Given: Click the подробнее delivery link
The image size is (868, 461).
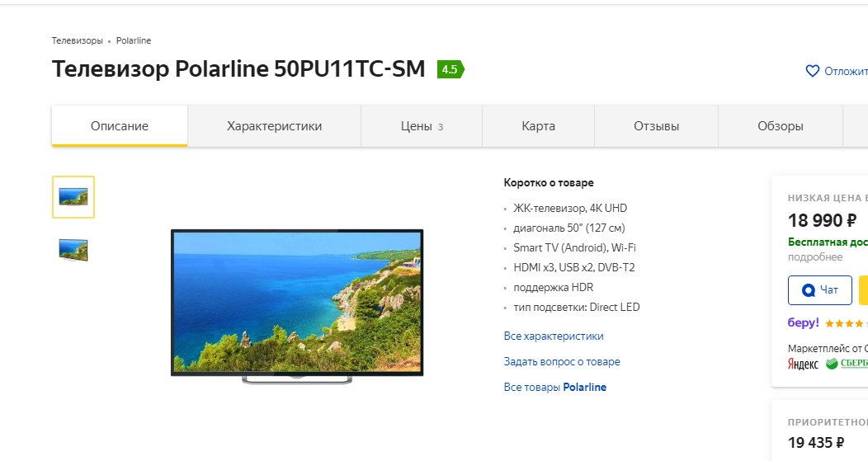Looking at the screenshot, I should pyautogui.click(x=815, y=256).
